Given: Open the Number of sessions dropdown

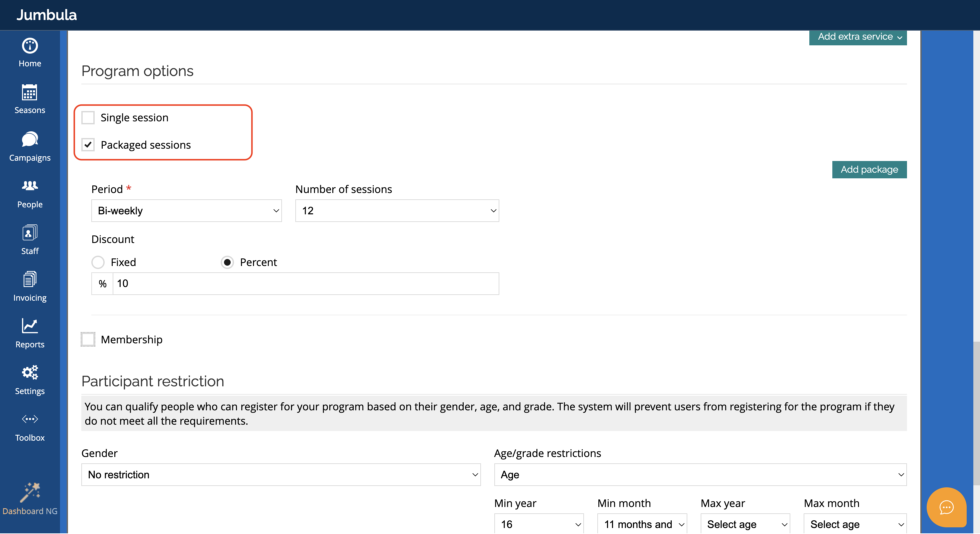Looking at the screenshot, I should (397, 211).
